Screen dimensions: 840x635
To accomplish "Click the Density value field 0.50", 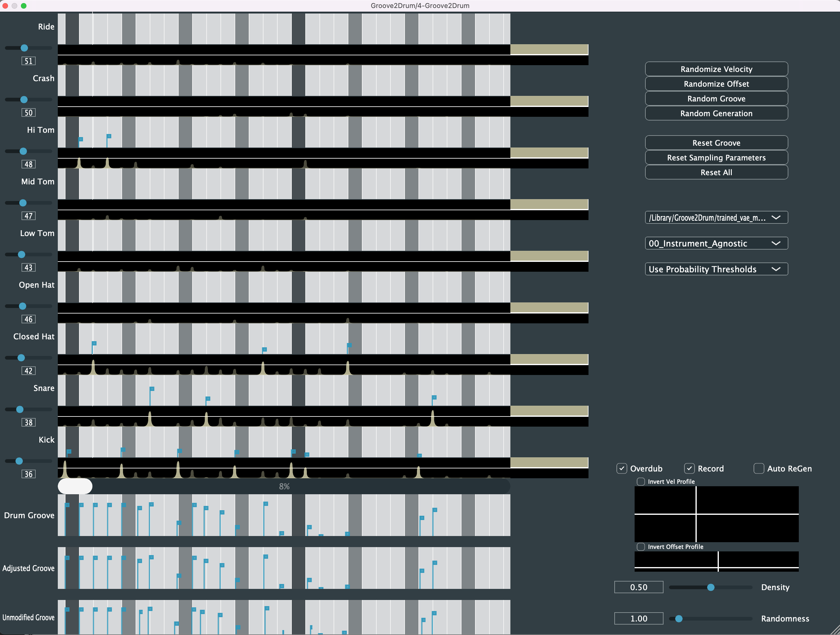I will tap(639, 587).
